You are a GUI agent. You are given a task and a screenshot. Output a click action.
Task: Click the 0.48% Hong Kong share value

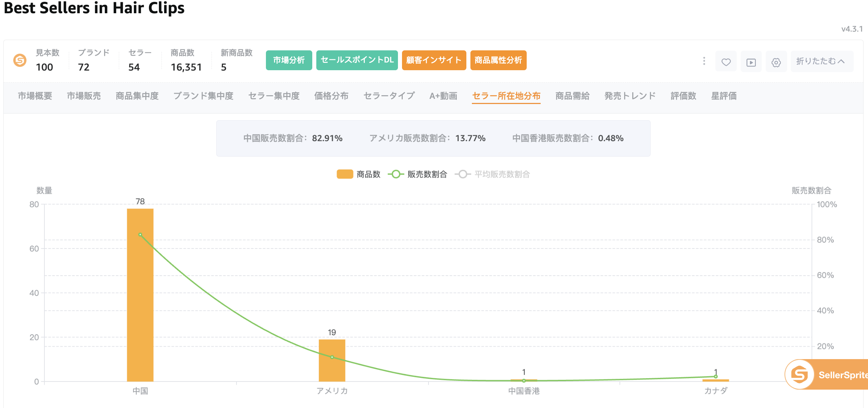click(x=611, y=138)
